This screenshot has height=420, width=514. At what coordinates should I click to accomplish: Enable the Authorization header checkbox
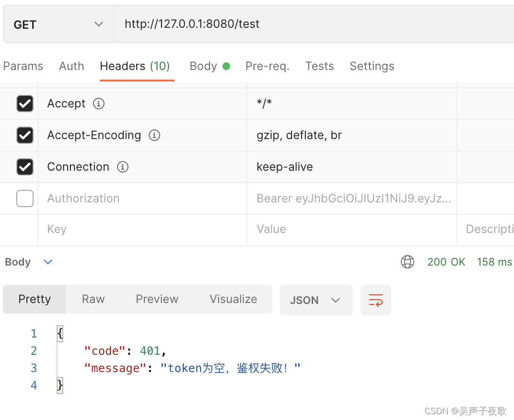pyautogui.click(x=25, y=198)
